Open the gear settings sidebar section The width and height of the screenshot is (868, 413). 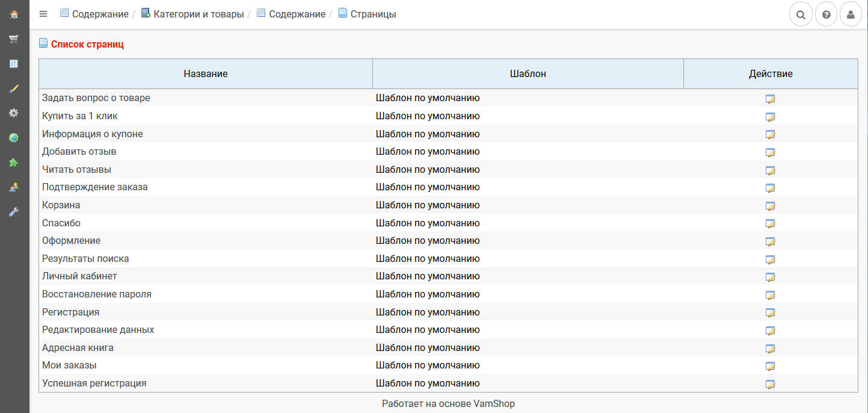click(x=14, y=113)
